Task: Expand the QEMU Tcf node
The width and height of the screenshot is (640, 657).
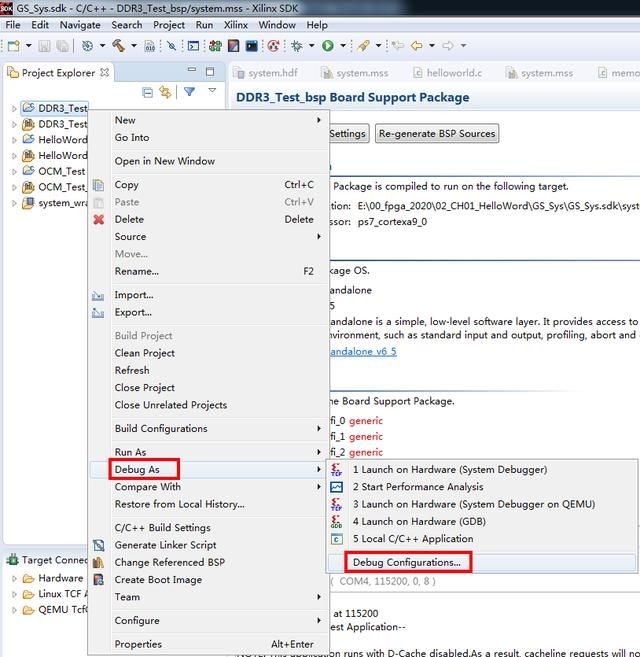Action: click(14, 610)
